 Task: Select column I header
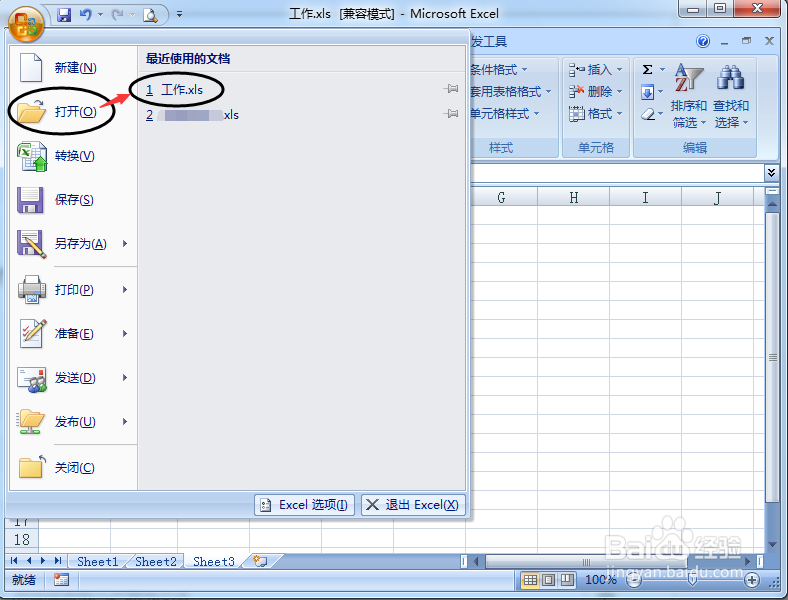point(645,197)
